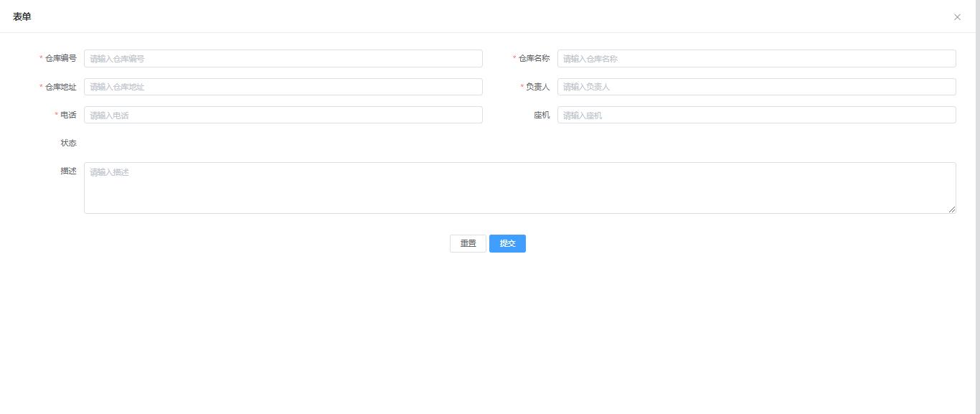Click the 状态 label
Screen dimensions: 980x414
click(68, 143)
